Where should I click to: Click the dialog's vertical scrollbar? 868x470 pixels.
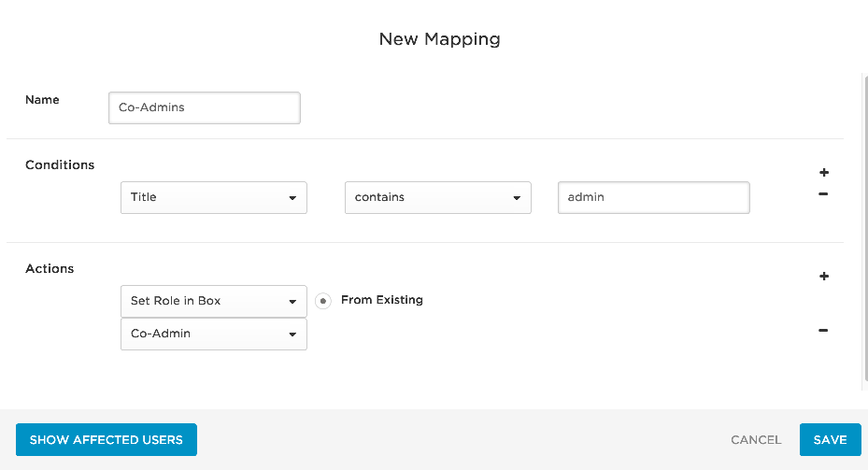[x=865, y=227]
